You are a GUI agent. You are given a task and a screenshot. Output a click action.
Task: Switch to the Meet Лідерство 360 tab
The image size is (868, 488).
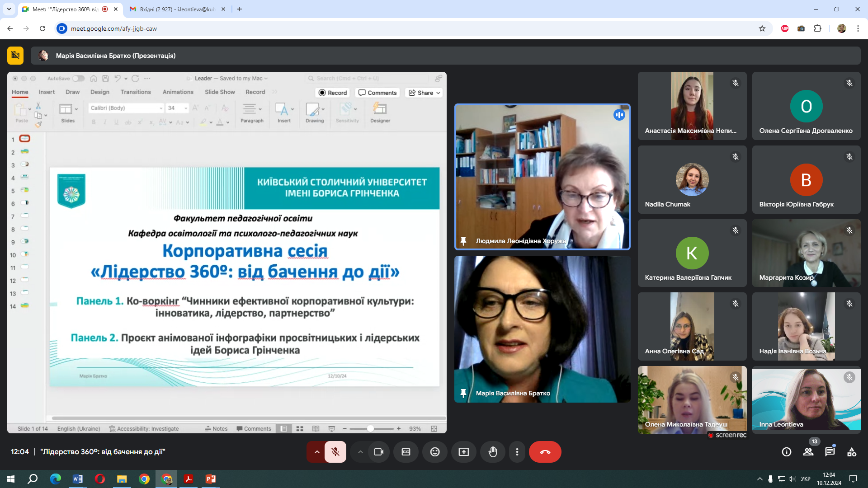tap(66, 9)
